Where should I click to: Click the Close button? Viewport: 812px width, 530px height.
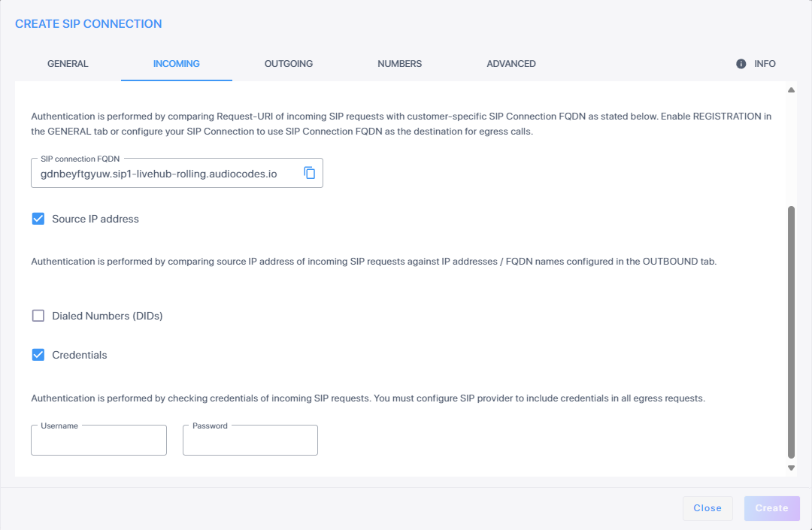coord(707,508)
